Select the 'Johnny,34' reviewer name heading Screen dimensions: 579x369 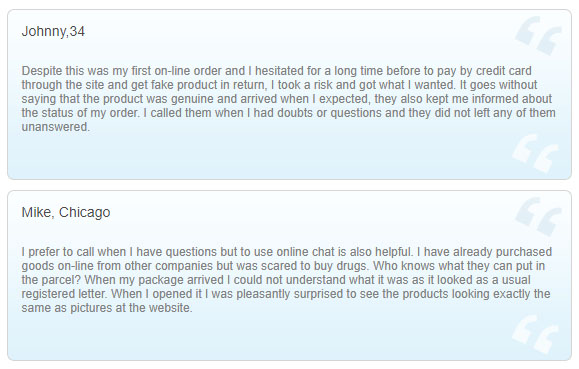(x=53, y=31)
